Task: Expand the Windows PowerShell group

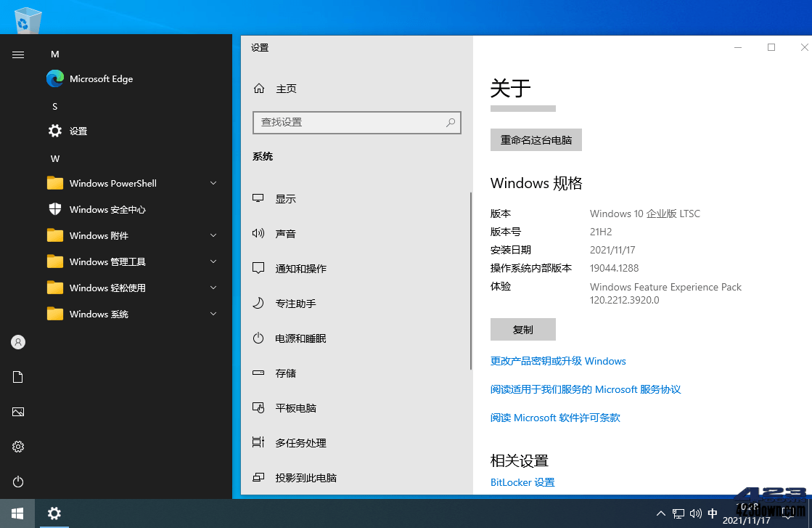Action: point(113,183)
